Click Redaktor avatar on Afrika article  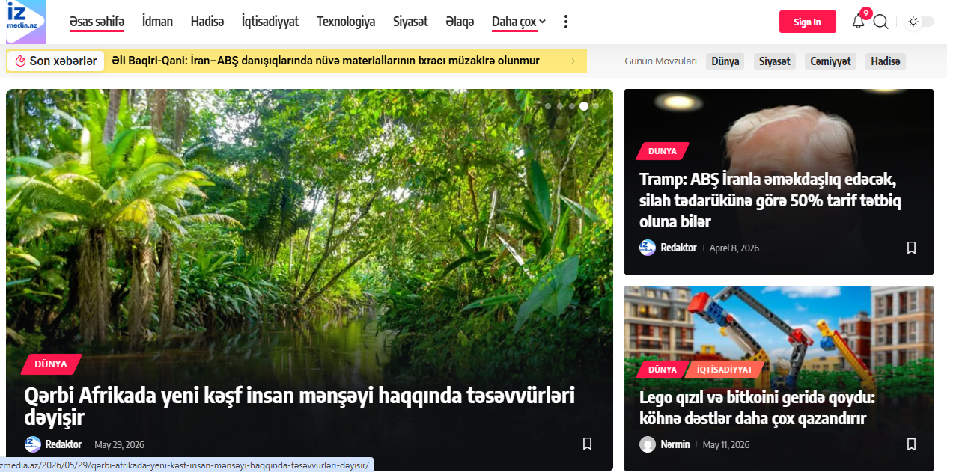[33, 444]
